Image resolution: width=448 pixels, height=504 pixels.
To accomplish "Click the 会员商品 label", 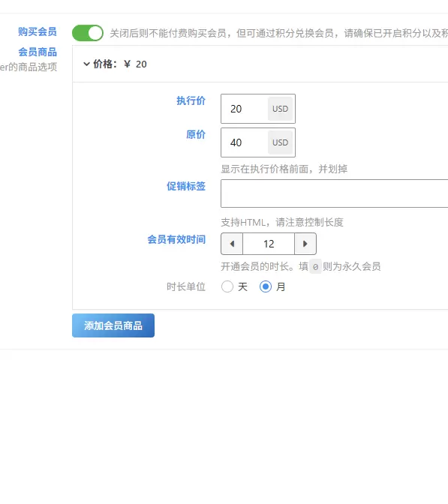I will [38, 52].
